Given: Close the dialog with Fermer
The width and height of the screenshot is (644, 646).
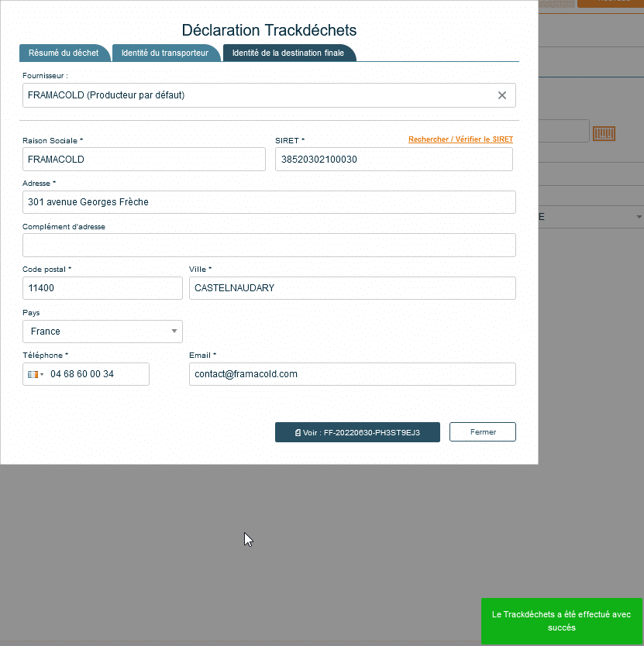Looking at the screenshot, I should (x=482, y=431).
